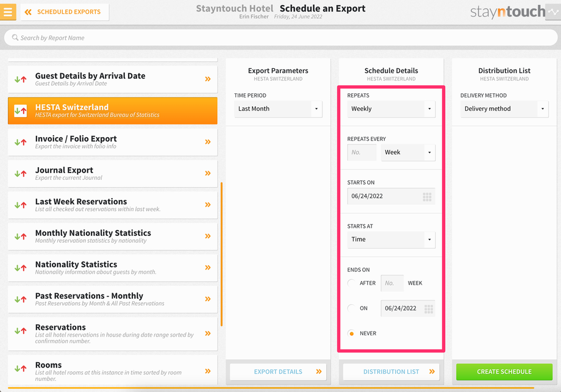This screenshot has width=561, height=392.
Task: Open Reservations report chevron
Action: pyautogui.click(x=208, y=333)
